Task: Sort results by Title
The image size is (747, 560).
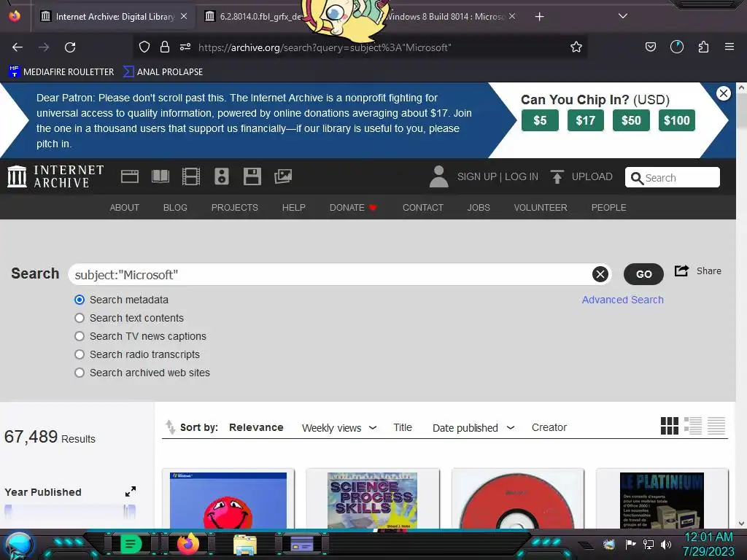Action: click(403, 427)
